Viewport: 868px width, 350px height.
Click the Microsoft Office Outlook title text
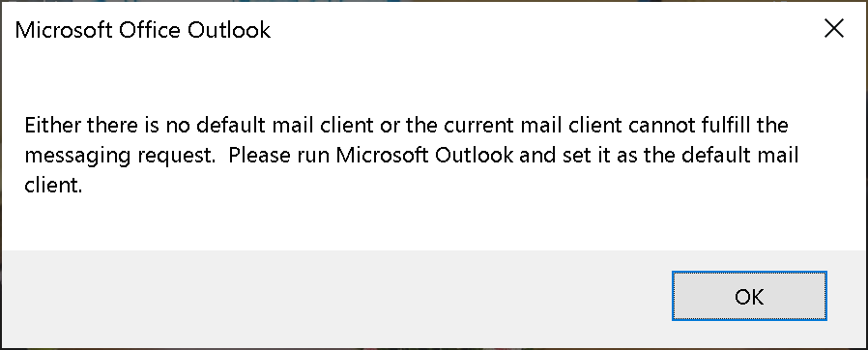(143, 29)
